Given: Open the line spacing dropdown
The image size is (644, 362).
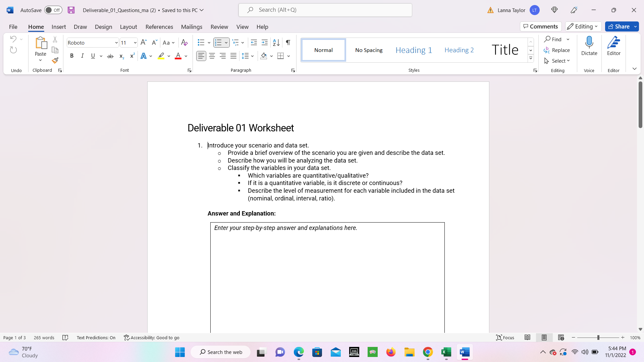Looking at the screenshot, I should [252, 56].
